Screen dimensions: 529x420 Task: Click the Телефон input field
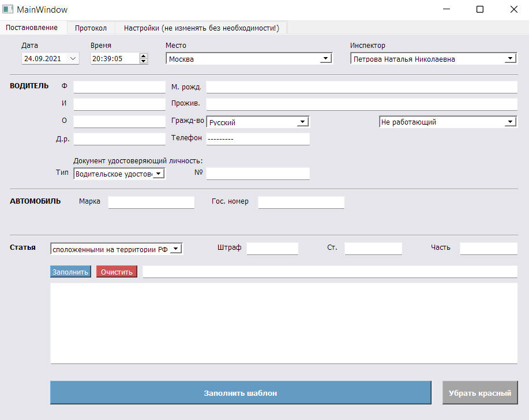tap(258, 139)
